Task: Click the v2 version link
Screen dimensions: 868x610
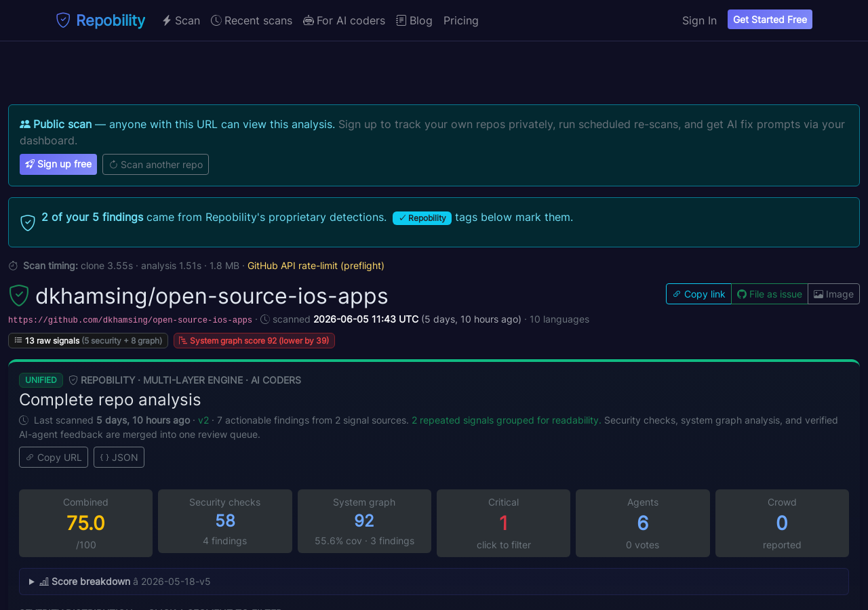Action: tap(203, 420)
